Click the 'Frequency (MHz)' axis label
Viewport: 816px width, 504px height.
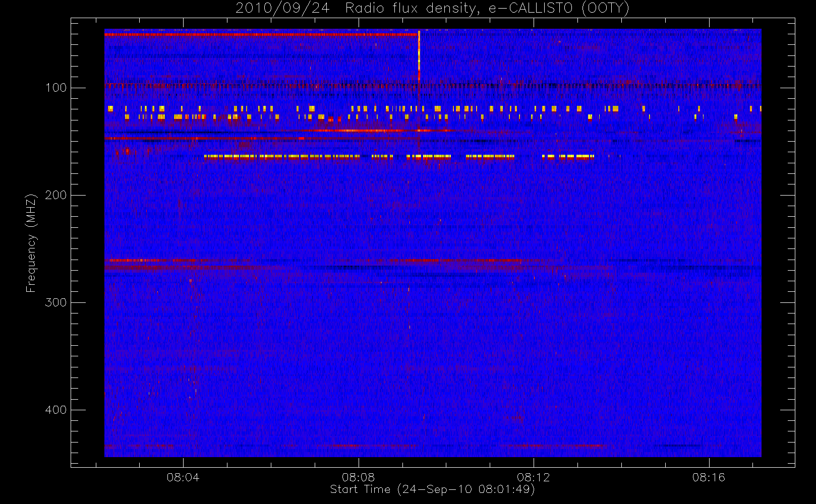[x=31, y=243]
